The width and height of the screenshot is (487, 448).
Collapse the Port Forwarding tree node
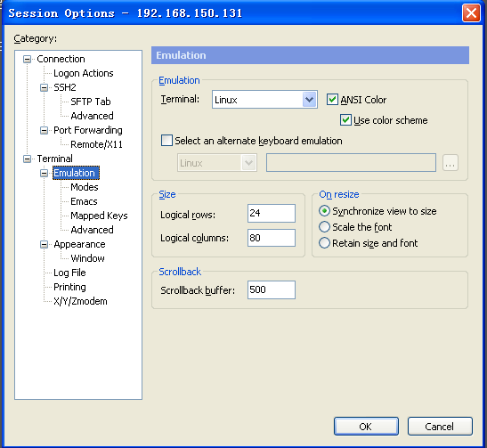pos(45,130)
